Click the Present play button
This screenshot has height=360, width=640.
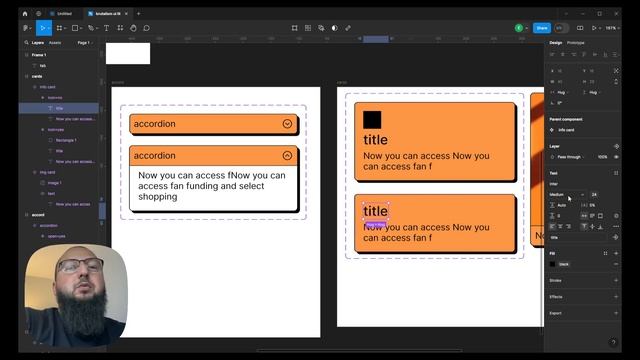[x=594, y=28]
